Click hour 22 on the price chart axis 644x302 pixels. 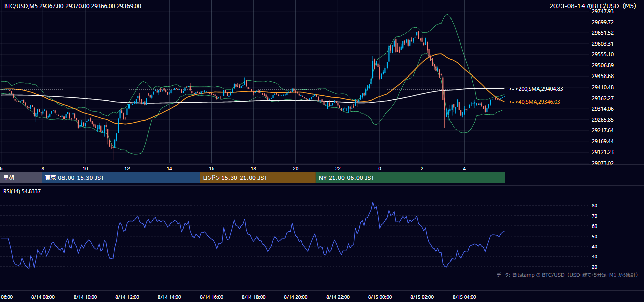(338, 169)
